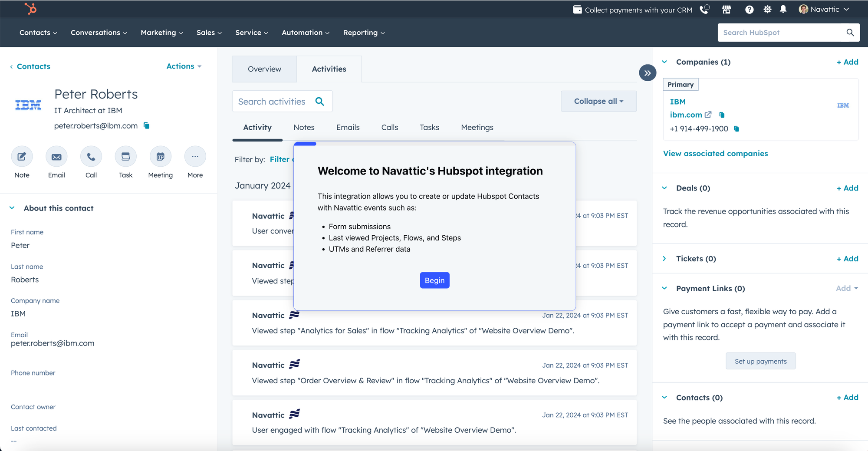Screen dimensions: 868x451
Task: Open the Automation navigation menu
Action: pos(306,33)
